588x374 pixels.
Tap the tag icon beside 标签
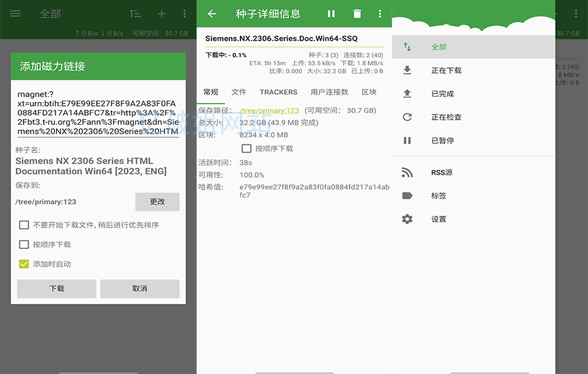pos(407,195)
